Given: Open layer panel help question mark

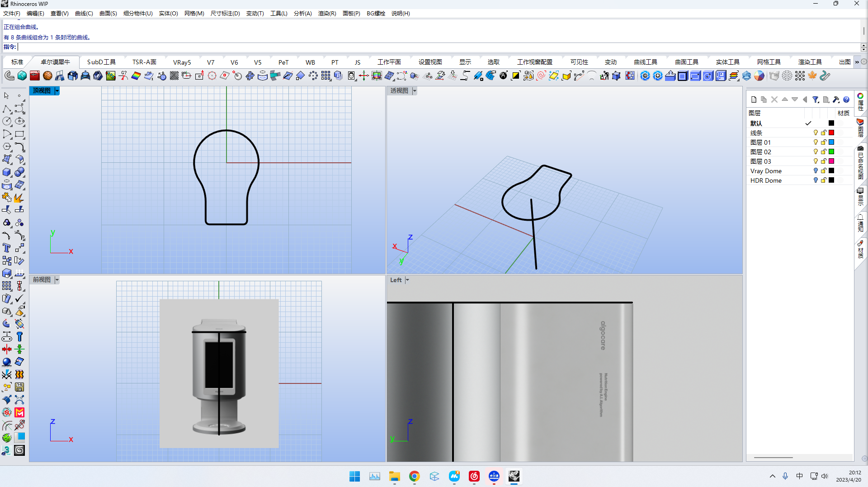Looking at the screenshot, I should click(846, 99).
